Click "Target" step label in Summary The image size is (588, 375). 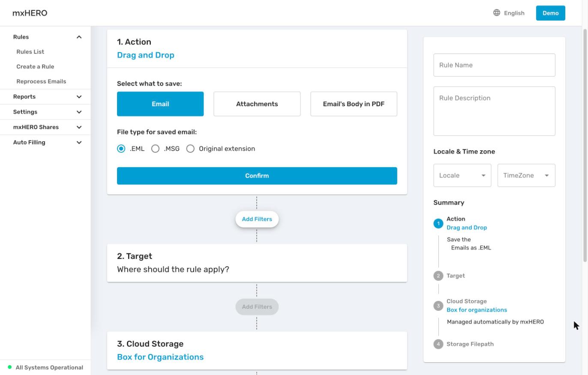pyautogui.click(x=456, y=276)
